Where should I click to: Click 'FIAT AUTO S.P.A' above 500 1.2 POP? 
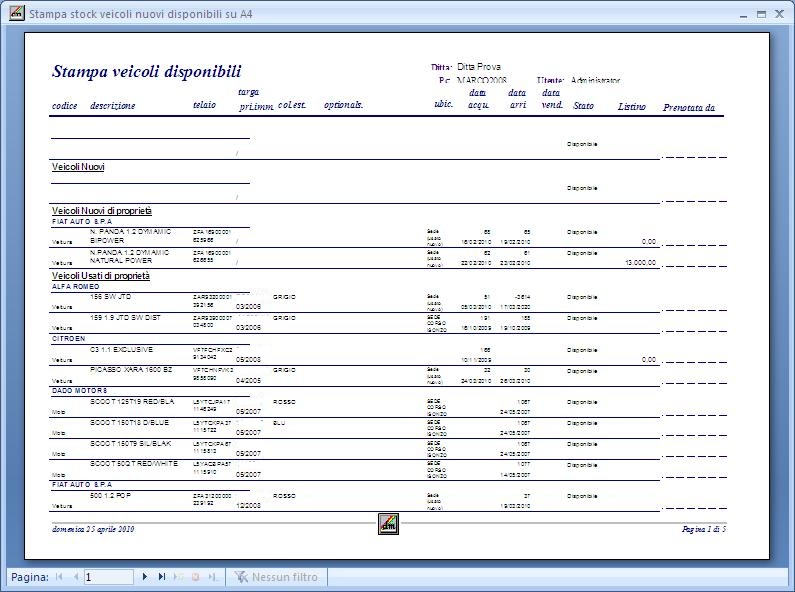coord(82,485)
